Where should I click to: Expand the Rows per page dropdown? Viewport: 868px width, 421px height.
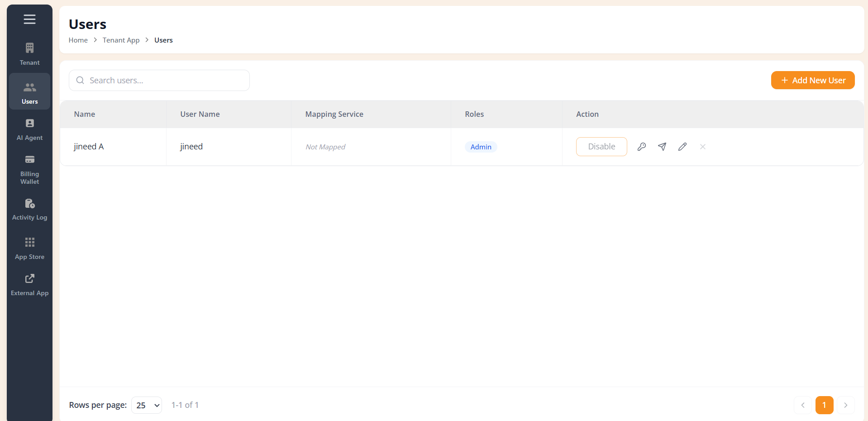(x=147, y=405)
